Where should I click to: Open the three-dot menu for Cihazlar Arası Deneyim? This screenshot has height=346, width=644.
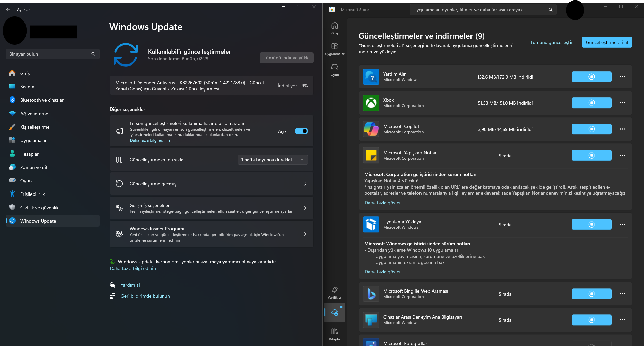(x=623, y=320)
